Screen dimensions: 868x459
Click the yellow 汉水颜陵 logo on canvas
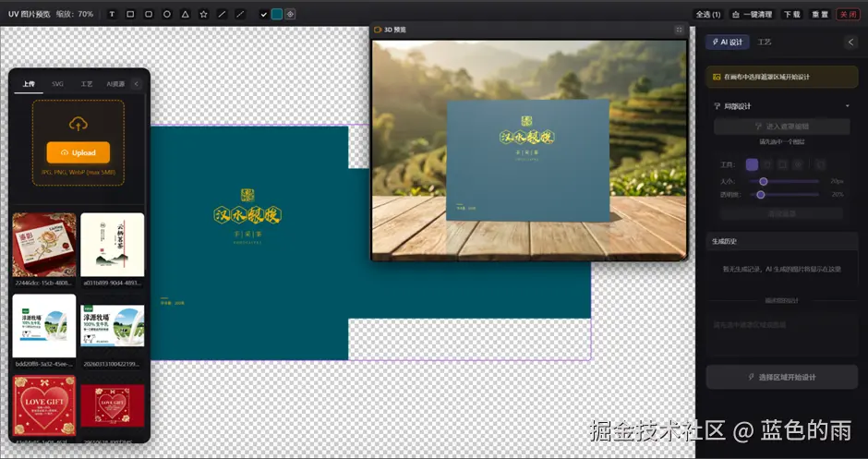tap(247, 214)
